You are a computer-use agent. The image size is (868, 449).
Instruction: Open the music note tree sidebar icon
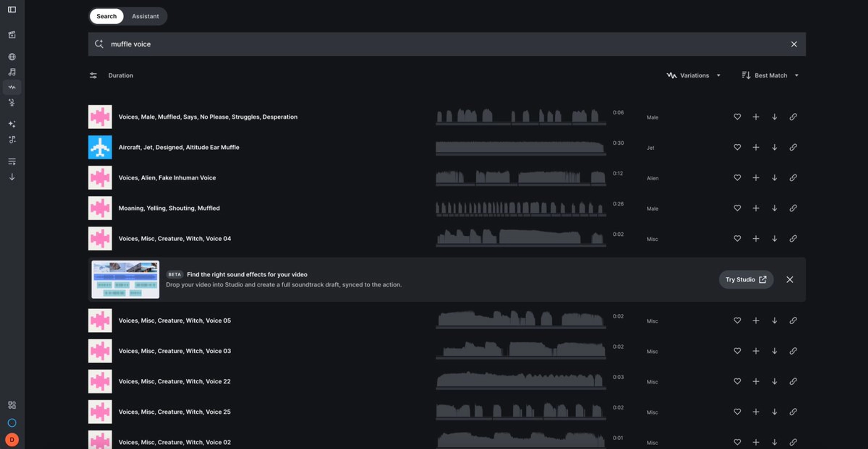pos(12,139)
